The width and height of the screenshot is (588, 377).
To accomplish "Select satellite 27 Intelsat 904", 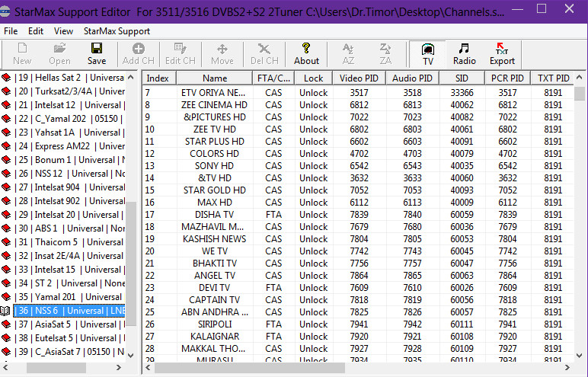I will [69, 187].
